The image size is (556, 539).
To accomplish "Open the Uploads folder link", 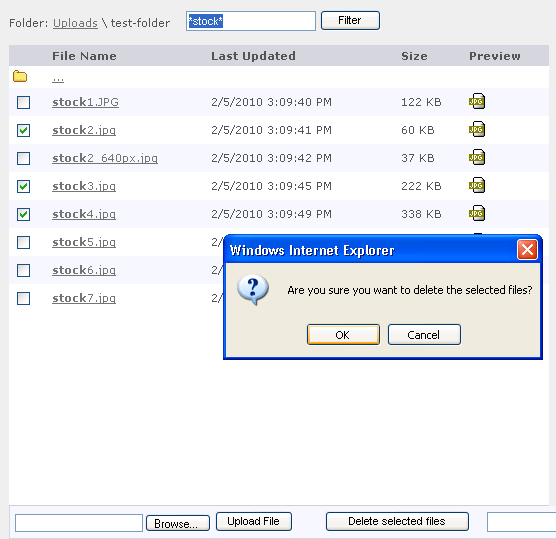I will pyautogui.click(x=75, y=23).
